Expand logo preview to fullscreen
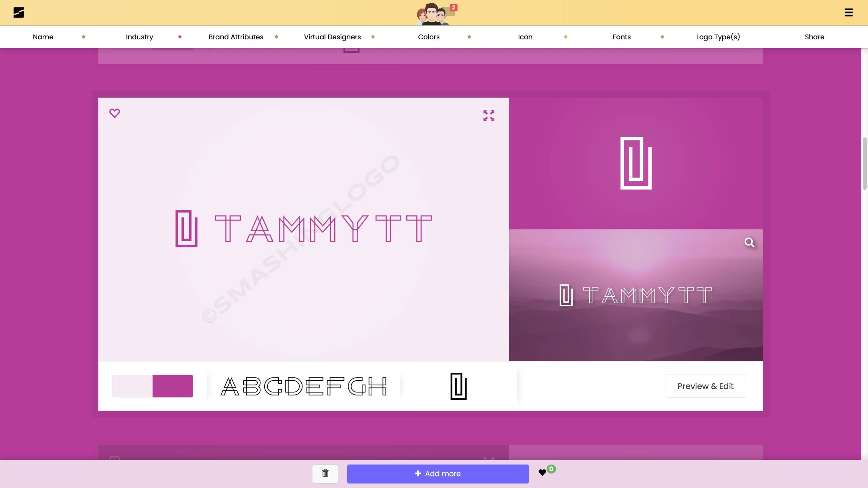The image size is (868, 488). [x=489, y=116]
